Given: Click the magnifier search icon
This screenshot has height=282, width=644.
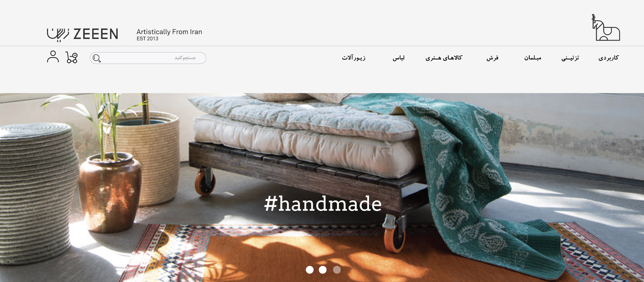Looking at the screenshot, I should (97, 58).
